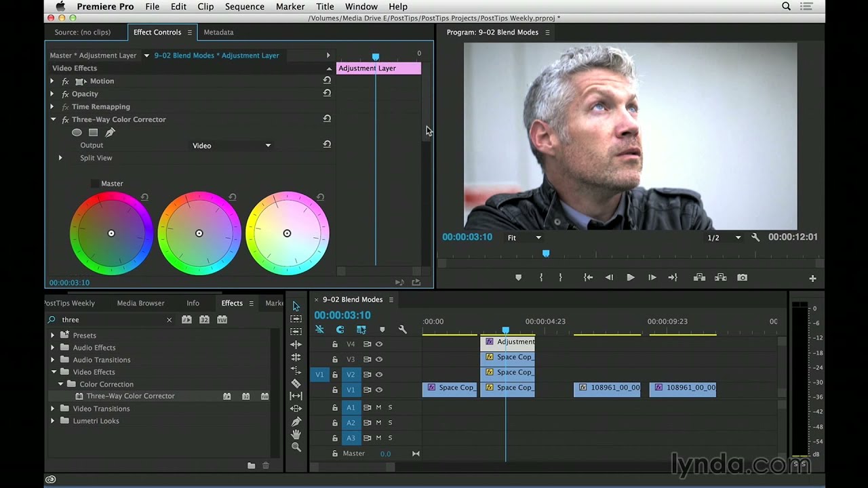Click the Lift button in Program monitor
The image size is (868, 488).
tap(699, 277)
